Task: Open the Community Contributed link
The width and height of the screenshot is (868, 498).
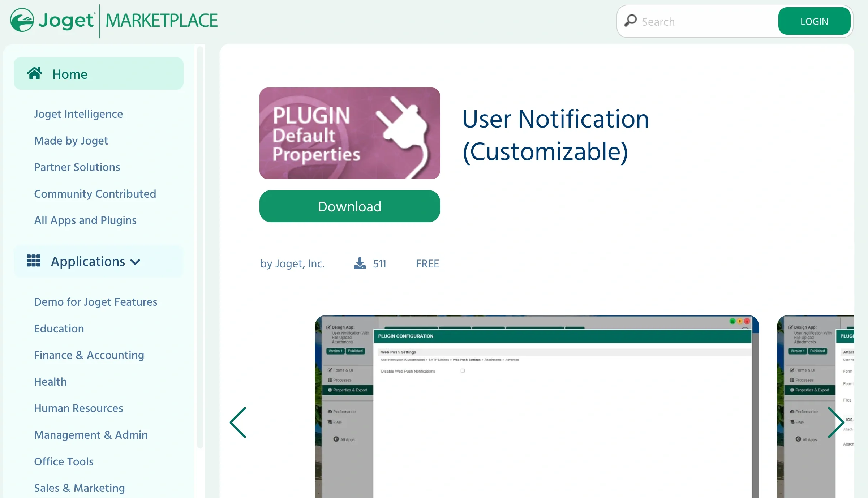Action: (x=95, y=194)
